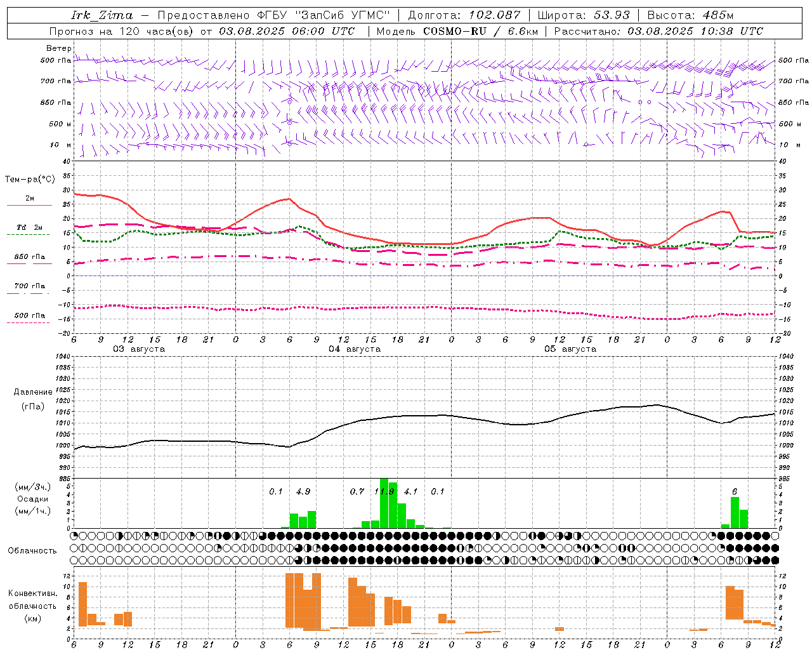Click the latitude value "53.93"
The image size is (812, 650).
pyautogui.click(x=611, y=15)
